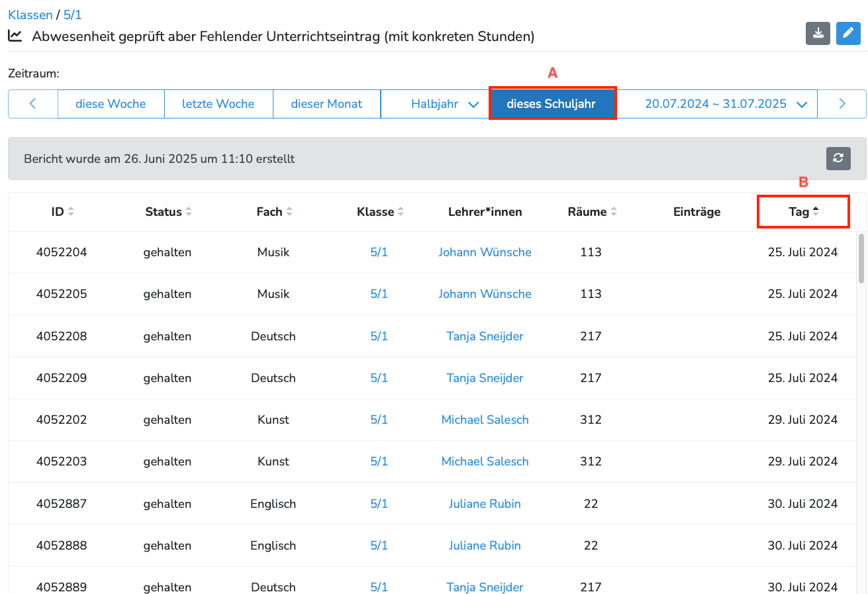This screenshot has height=594, width=868.
Task: Select the 'diese Woche' period
Action: point(111,104)
